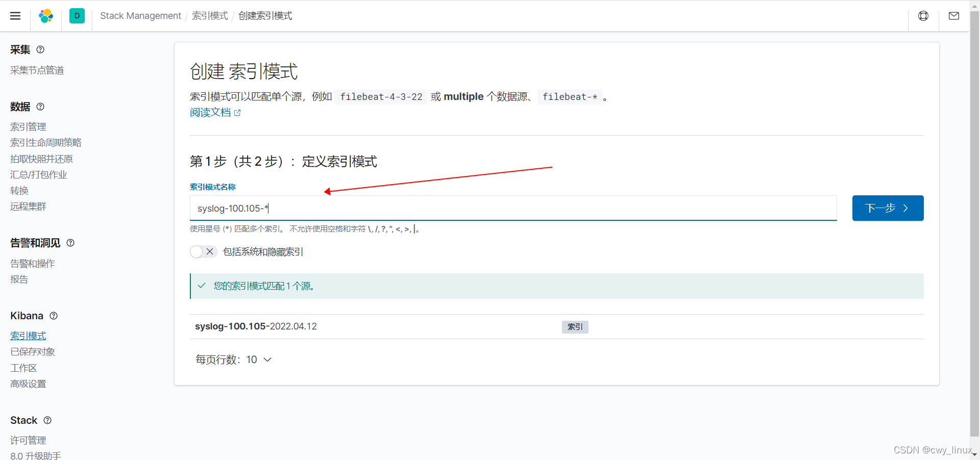Open 索引生命周期策略 in sidebar
This screenshot has height=460, width=980.
point(46,142)
